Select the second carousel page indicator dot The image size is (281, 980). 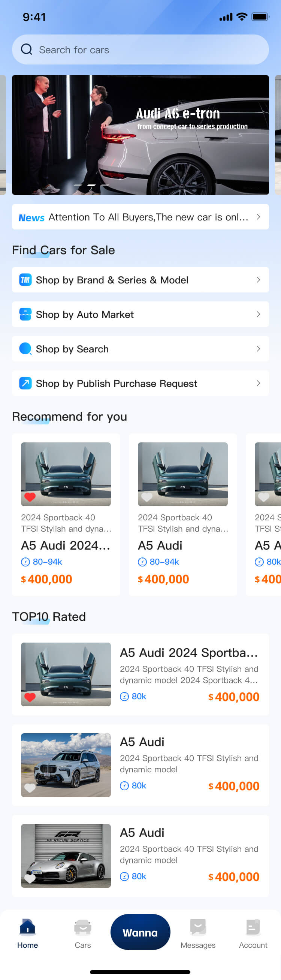pos(91,186)
